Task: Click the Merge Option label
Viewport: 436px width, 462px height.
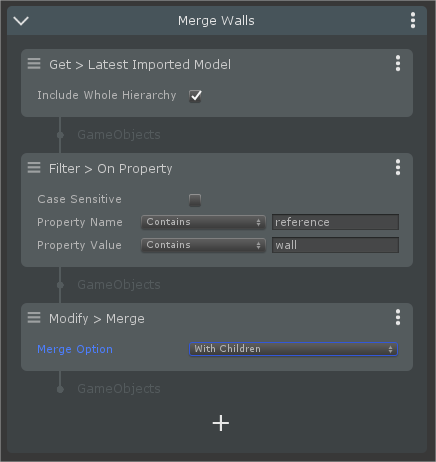Action: (75, 349)
